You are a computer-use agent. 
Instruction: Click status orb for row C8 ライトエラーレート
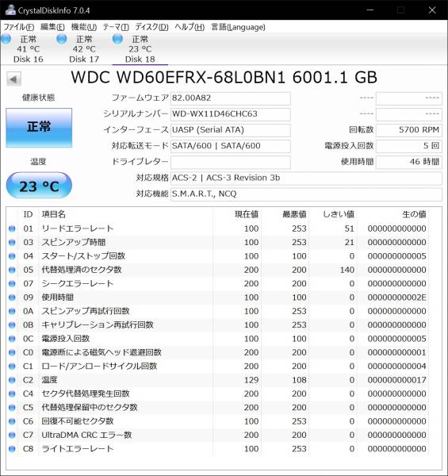[12, 449]
